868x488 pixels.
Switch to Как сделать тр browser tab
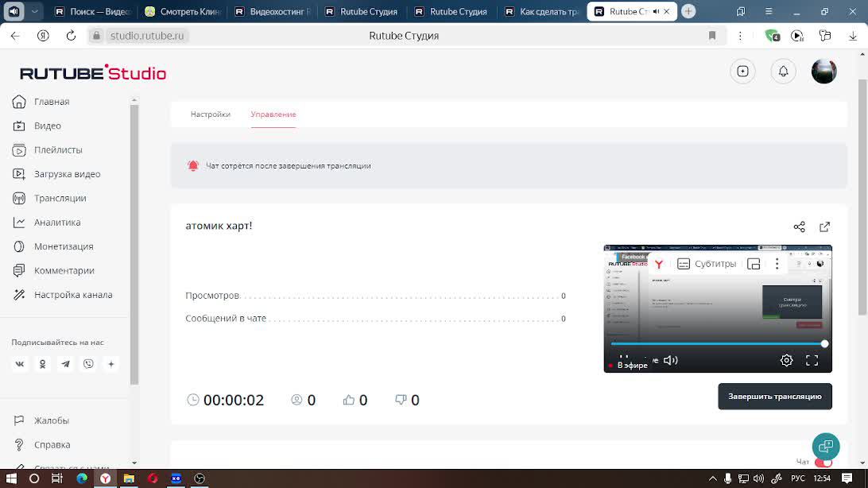543,12
